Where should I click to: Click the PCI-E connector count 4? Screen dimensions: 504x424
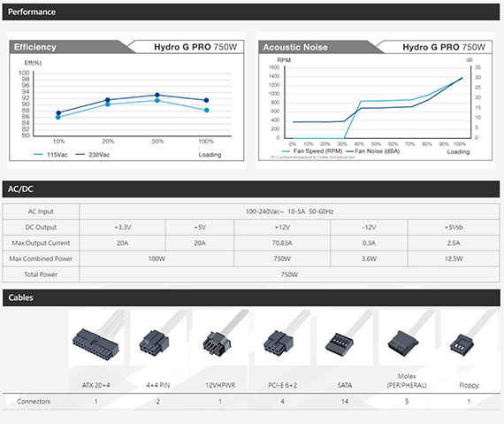282,402
